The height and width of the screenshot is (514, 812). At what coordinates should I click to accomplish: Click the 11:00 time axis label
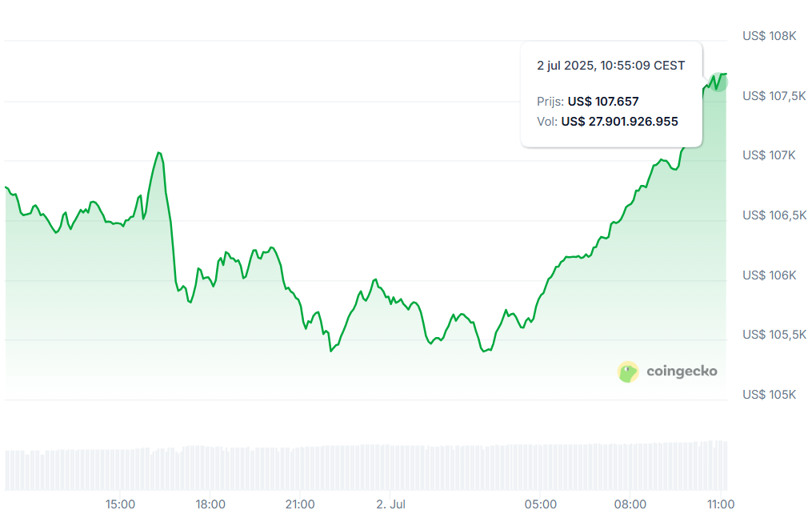(721, 504)
